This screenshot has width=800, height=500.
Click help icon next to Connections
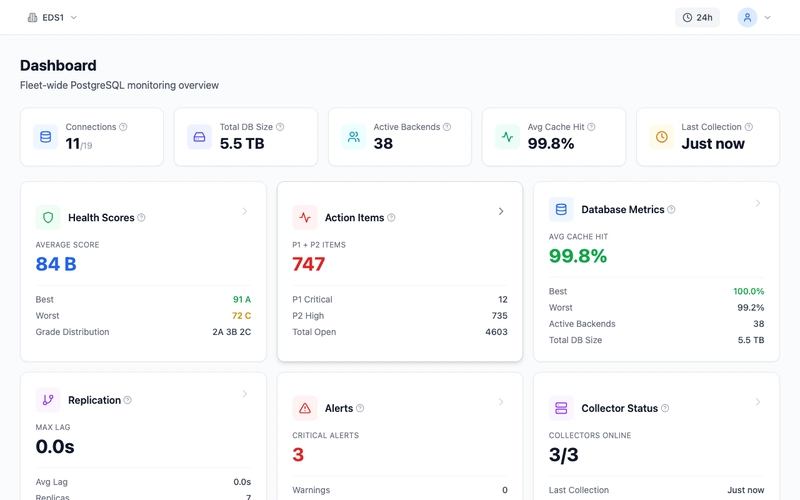(124, 127)
